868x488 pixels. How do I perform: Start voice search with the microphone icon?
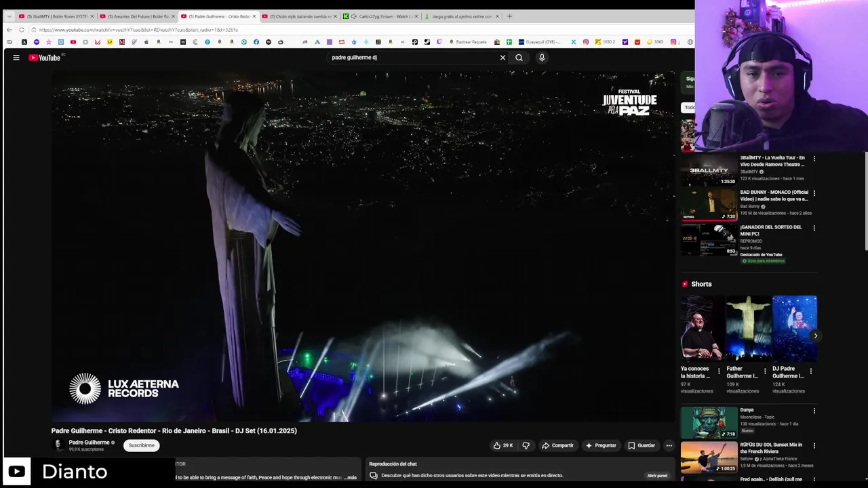(542, 58)
